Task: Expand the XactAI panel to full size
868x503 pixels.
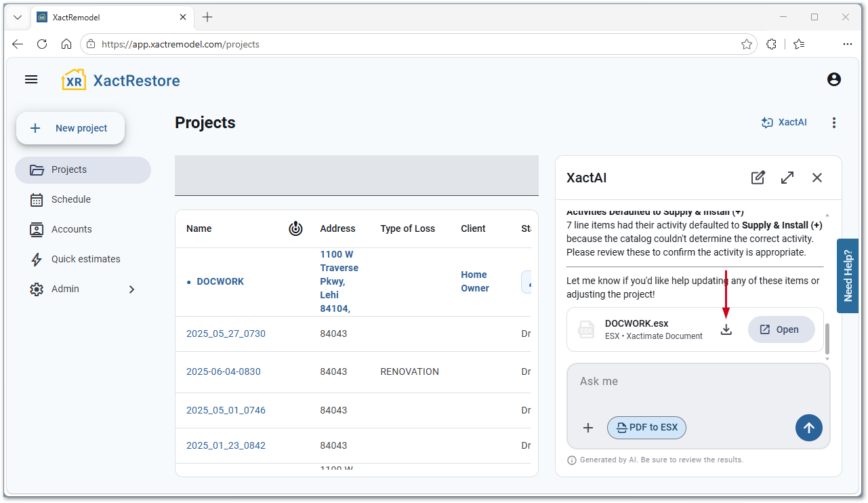Action: click(x=787, y=178)
